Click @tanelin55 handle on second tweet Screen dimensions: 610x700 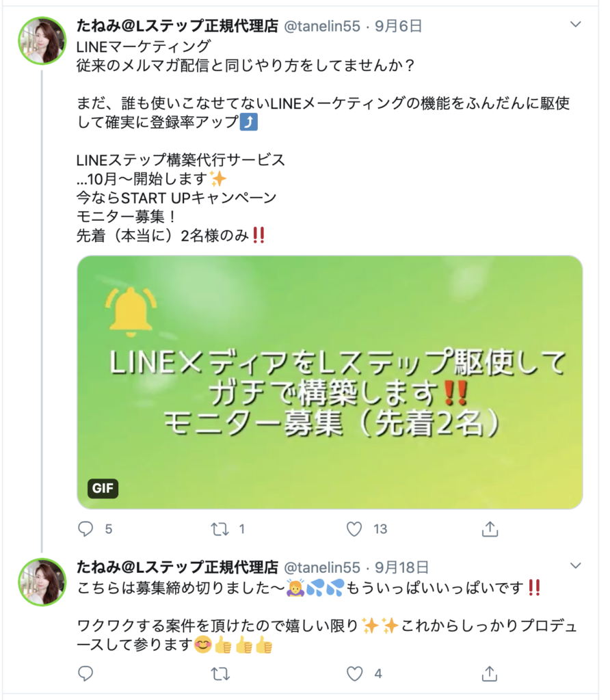[321, 567]
